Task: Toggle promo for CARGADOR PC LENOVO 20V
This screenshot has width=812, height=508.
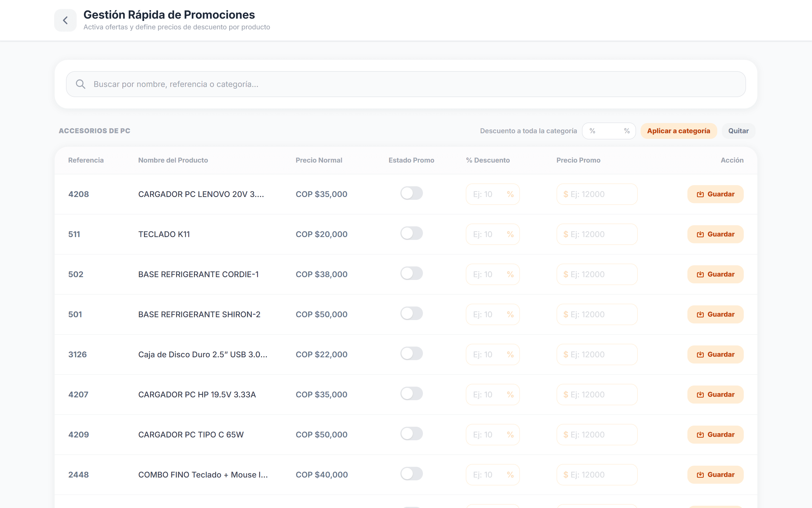Action: tap(411, 193)
